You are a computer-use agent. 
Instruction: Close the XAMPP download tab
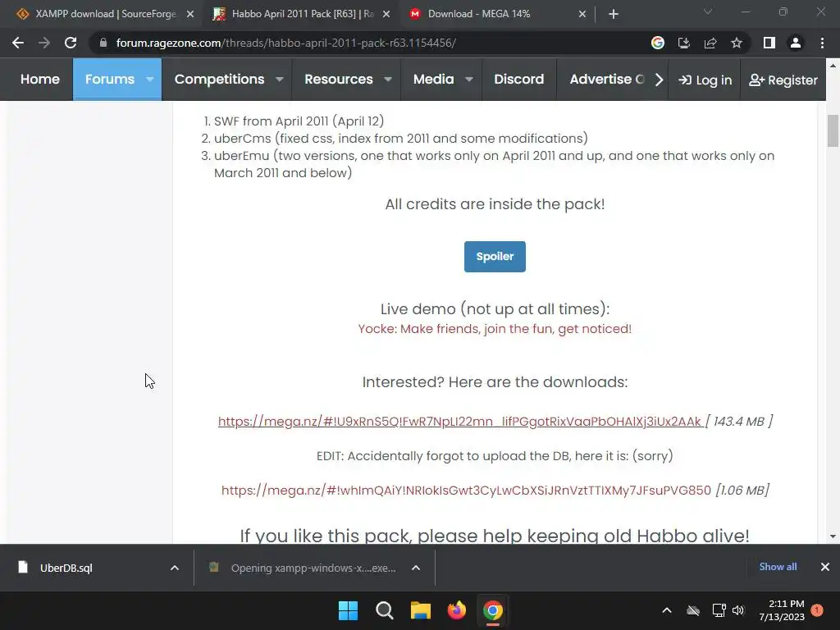click(x=190, y=14)
